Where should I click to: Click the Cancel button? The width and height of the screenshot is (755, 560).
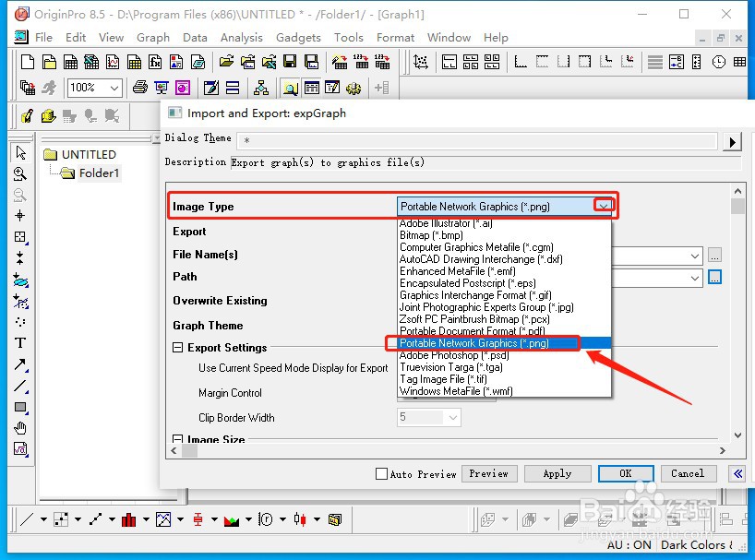pyautogui.click(x=688, y=473)
